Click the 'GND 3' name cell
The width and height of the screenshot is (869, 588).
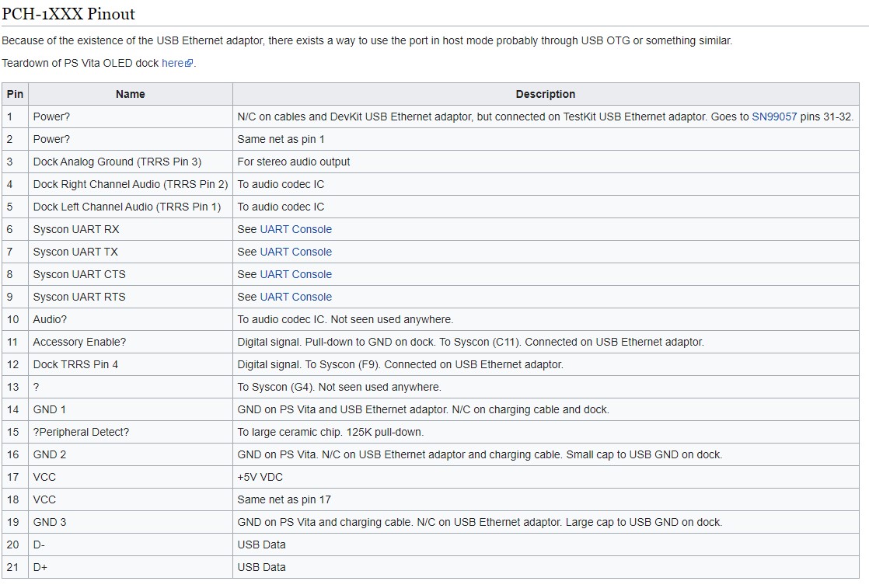coord(131,523)
